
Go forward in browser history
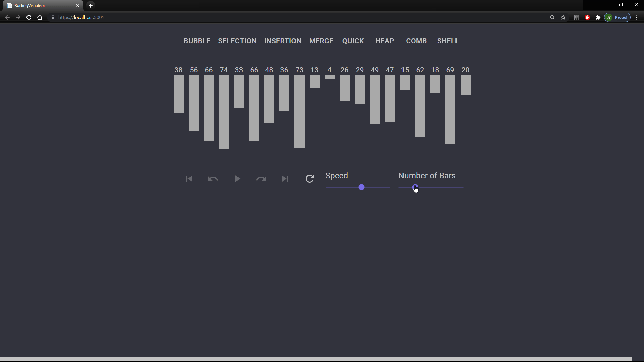[x=18, y=17]
